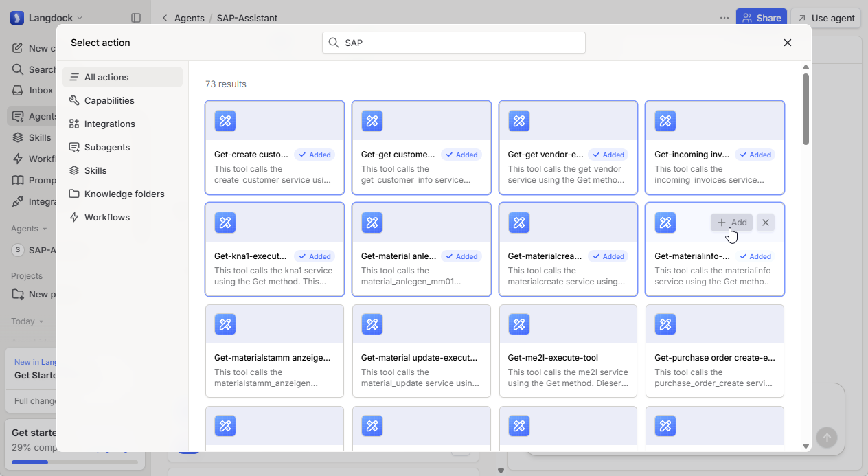
Task: Click the Capabilities wrench icon
Action: coord(74,100)
